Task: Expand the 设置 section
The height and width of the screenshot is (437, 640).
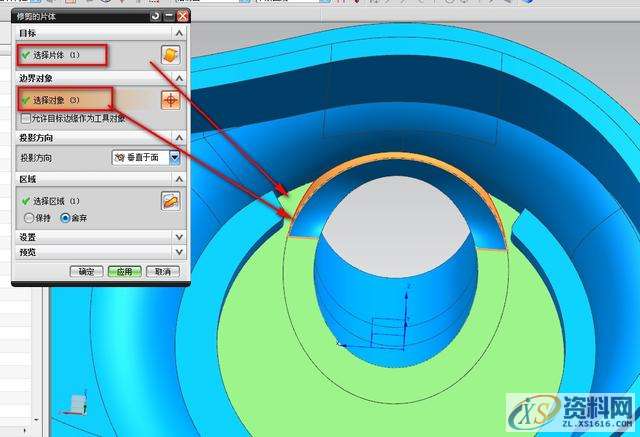Action: pos(179,237)
